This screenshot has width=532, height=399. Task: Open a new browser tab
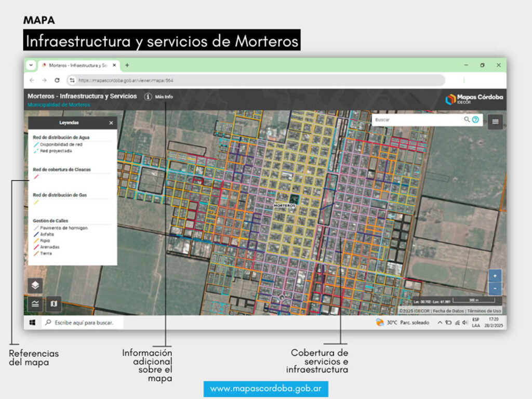click(x=127, y=65)
